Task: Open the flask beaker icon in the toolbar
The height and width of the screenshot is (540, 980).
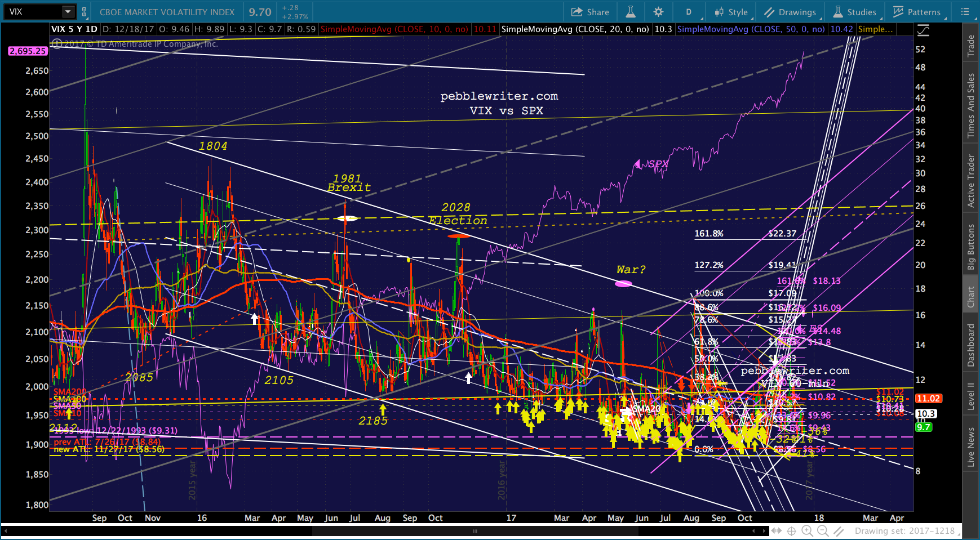Action: pos(631,12)
